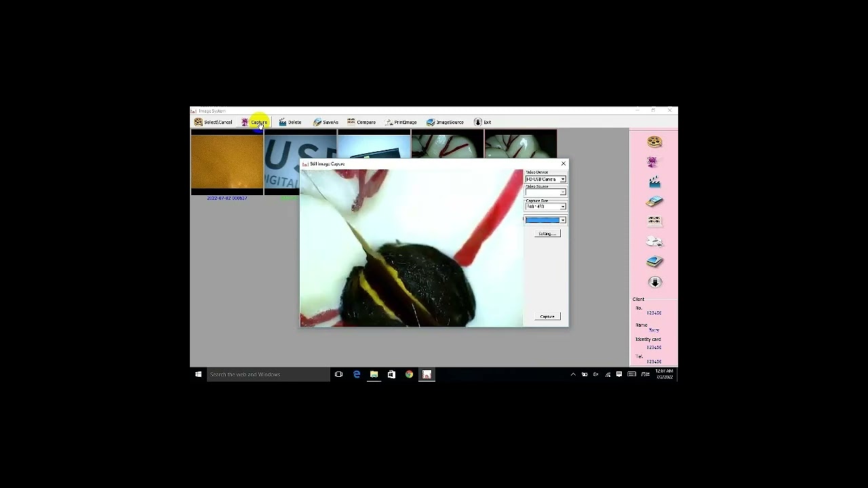This screenshot has height=488, width=868.
Task: Open the Video Device dropdown
Action: [563, 179]
